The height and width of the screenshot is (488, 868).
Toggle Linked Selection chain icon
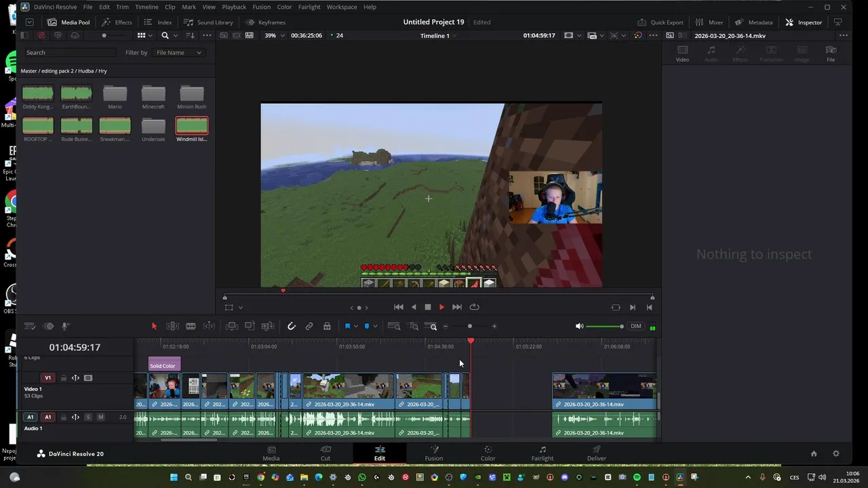click(309, 326)
